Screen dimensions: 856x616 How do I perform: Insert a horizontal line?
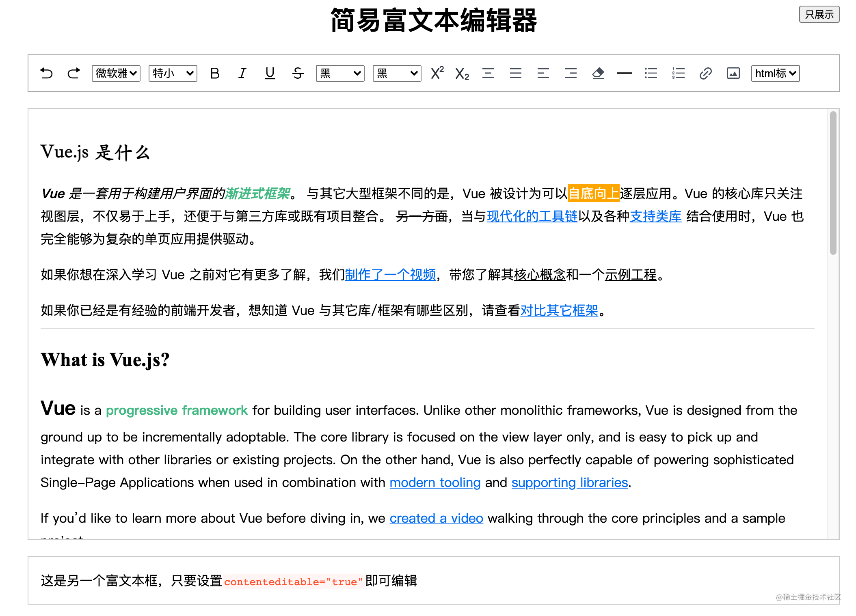(624, 73)
